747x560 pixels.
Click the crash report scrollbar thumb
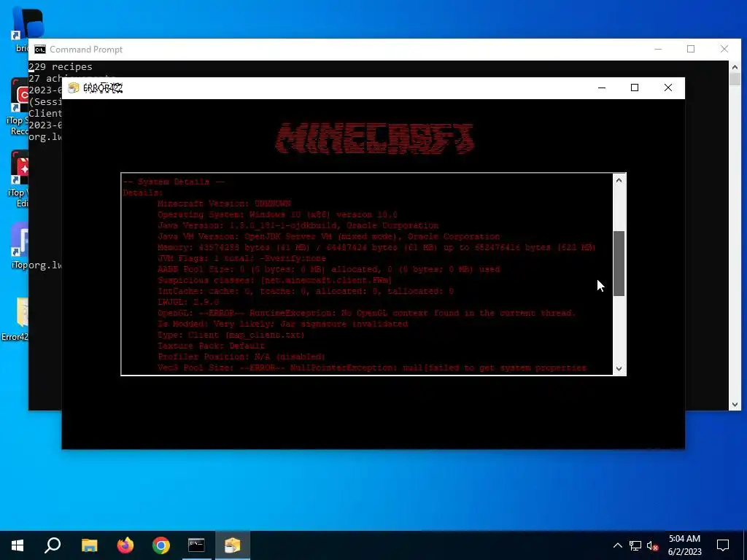point(619,263)
